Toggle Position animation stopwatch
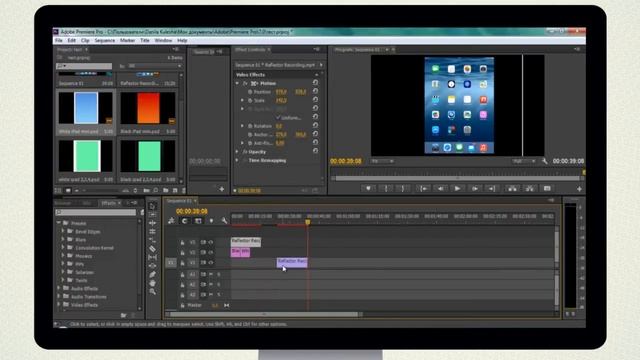Screen dimensions: 640x360 [250, 92]
